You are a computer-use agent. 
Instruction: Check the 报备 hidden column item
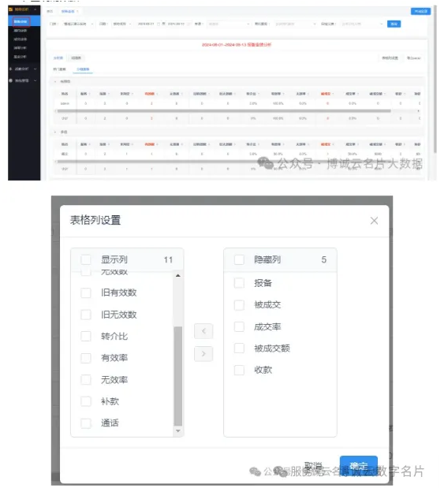pos(239,283)
